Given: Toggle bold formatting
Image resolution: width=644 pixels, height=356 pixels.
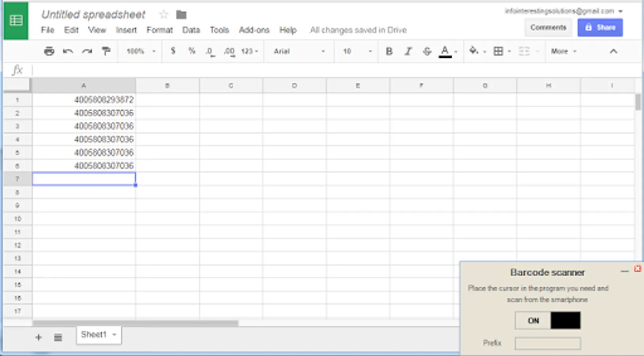Looking at the screenshot, I should click(389, 51).
